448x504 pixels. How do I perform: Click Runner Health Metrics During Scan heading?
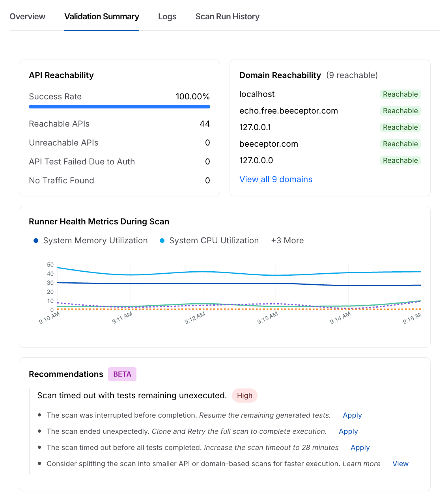click(x=99, y=222)
